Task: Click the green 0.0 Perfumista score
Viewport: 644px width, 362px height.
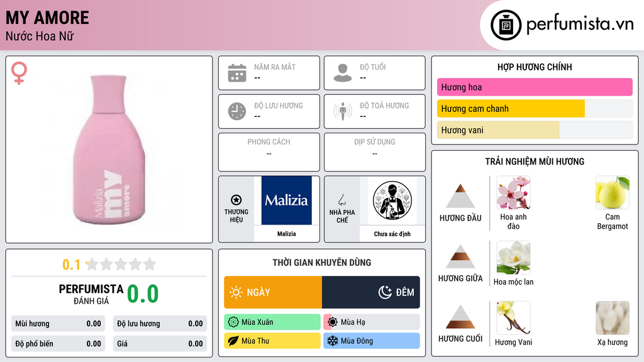Action: pyautogui.click(x=143, y=294)
